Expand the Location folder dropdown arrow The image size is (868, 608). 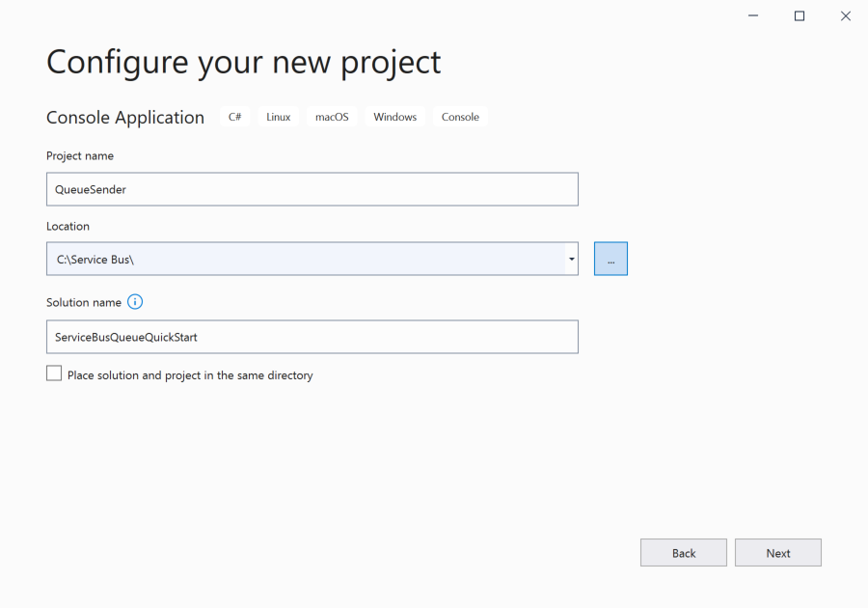click(570, 259)
